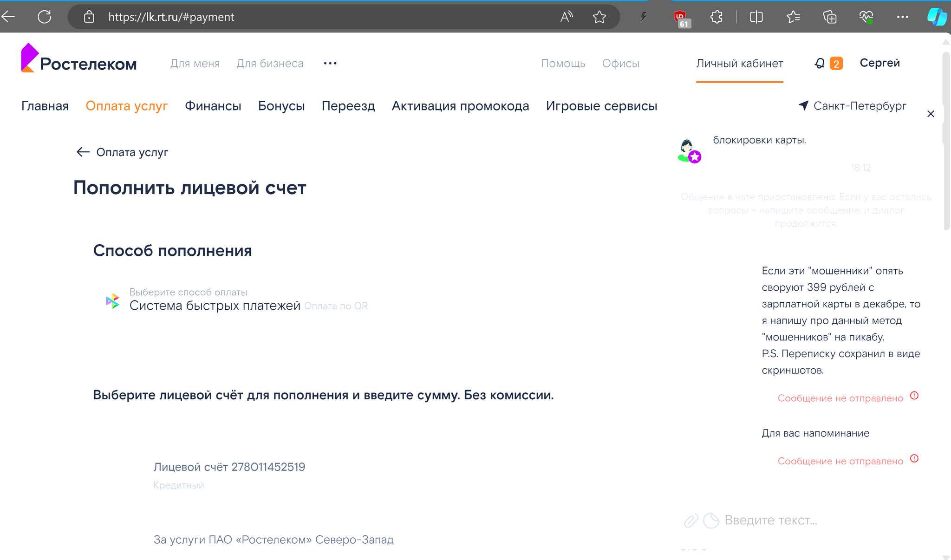This screenshot has width=951, height=560.
Task: Open the Переезд tab
Action: (x=348, y=106)
